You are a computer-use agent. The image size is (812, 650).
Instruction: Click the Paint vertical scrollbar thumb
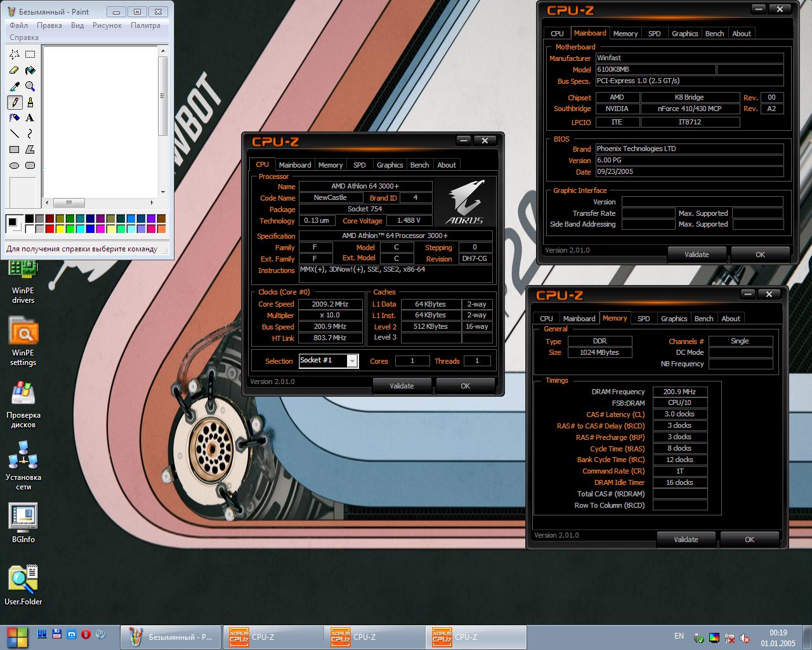pyautogui.click(x=163, y=95)
